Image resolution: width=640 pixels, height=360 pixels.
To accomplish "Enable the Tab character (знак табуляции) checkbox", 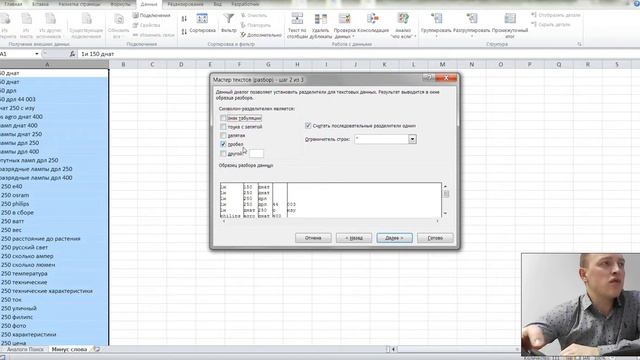I will pos(223,118).
